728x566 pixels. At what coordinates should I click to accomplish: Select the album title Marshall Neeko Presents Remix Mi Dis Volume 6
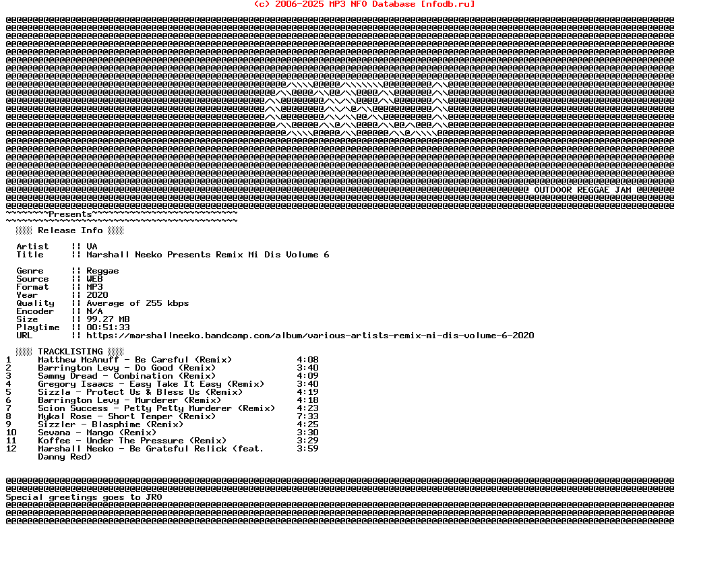(x=208, y=255)
